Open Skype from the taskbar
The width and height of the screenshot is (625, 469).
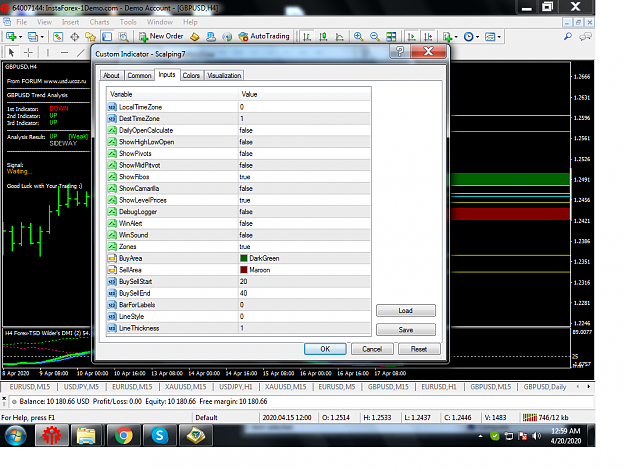click(159, 435)
